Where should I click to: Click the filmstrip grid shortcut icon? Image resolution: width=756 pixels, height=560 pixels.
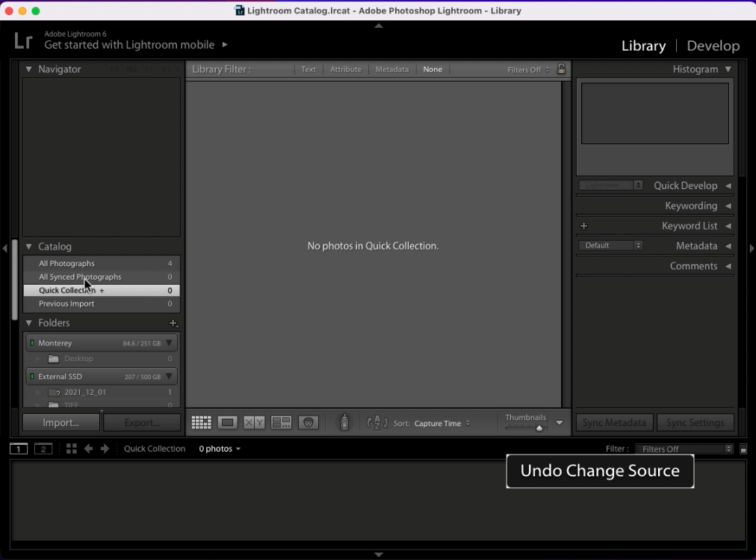click(x=72, y=449)
